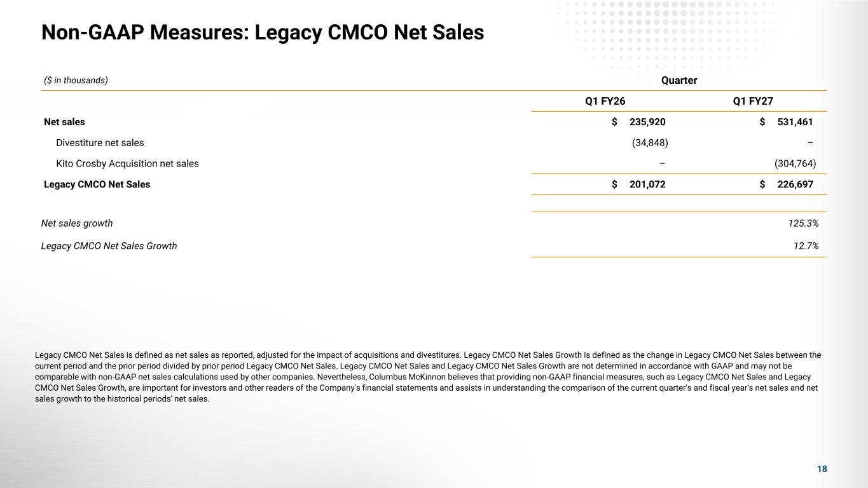The image size is (868, 488).
Task: Select the 201,072 legacy net sales value
Action: (647, 184)
